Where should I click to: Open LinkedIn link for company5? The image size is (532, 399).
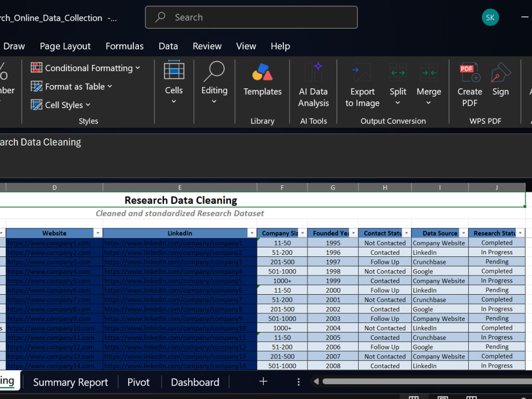pos(173,281)
